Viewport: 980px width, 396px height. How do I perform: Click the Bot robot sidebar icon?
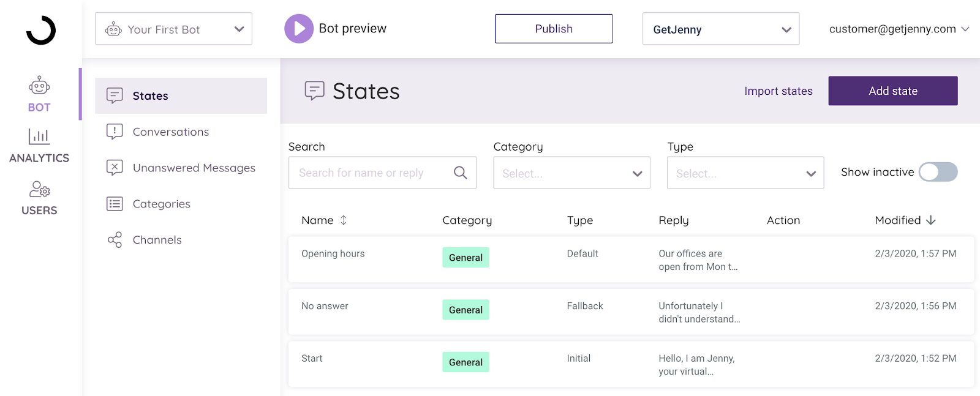39,86
